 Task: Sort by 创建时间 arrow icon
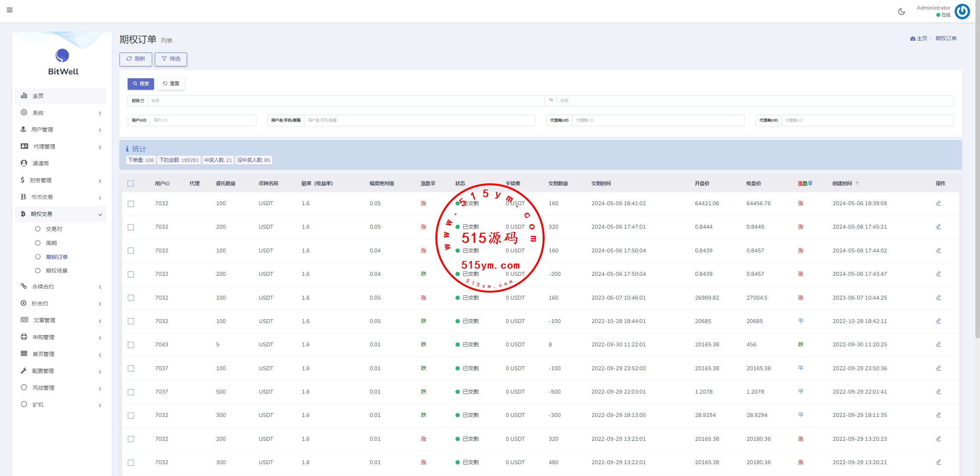pos(857,183)
